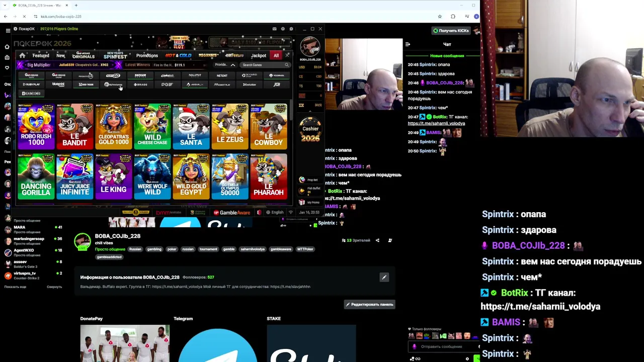This screenshot has height=362, width=644.
Task: Filter by Bragg provider
Action: (x=140, y=84)
